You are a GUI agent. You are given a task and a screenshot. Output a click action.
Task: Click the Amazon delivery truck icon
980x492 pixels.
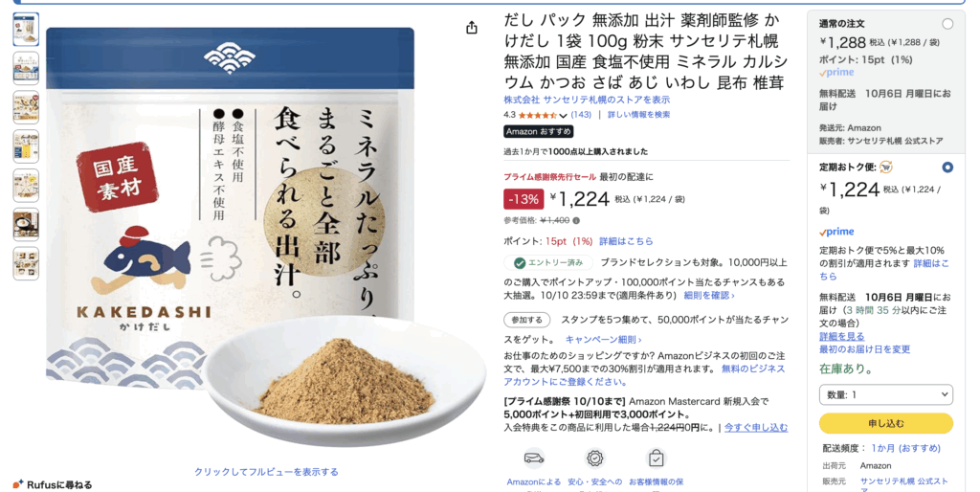click(x=533, y=458)
